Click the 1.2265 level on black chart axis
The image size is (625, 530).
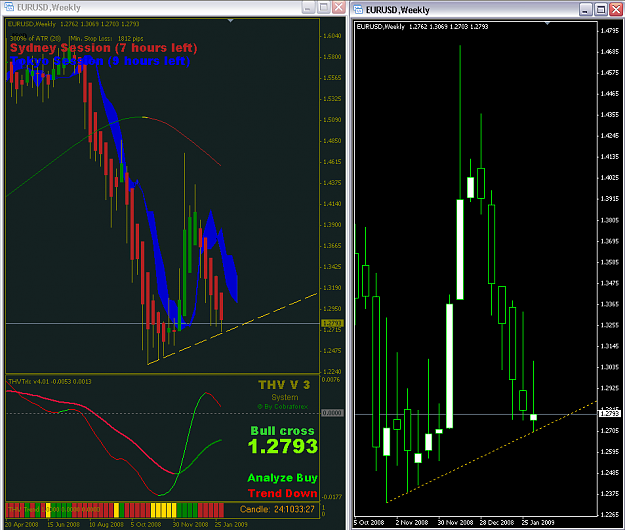click(609, 514)
